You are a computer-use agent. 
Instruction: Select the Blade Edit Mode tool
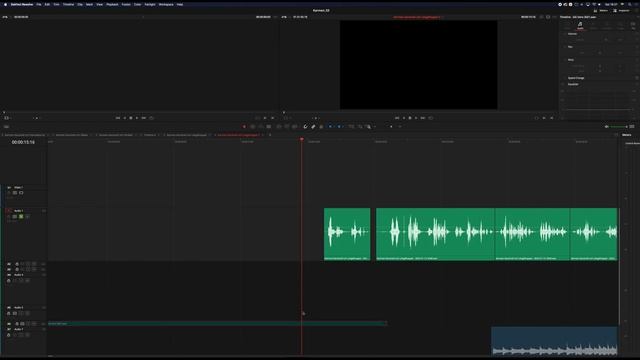coord(269,127)
